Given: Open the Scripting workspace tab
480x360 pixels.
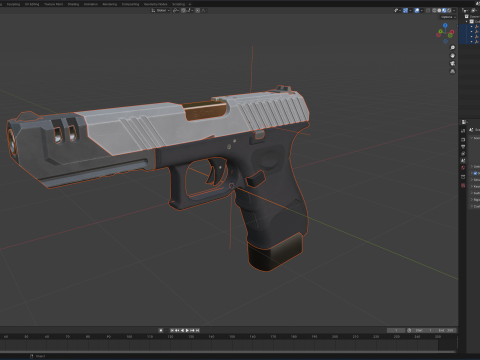Looking at the screenshot, I should tap(178, 4).
